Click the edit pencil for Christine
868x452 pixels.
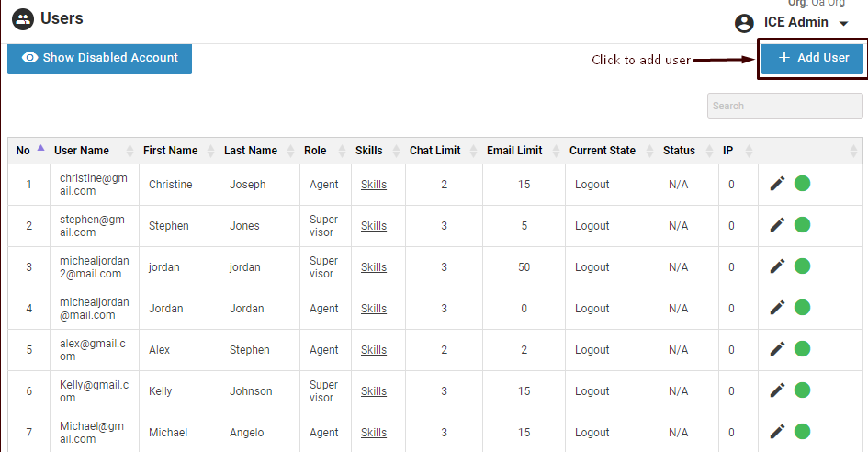click(x=777, y=184)
